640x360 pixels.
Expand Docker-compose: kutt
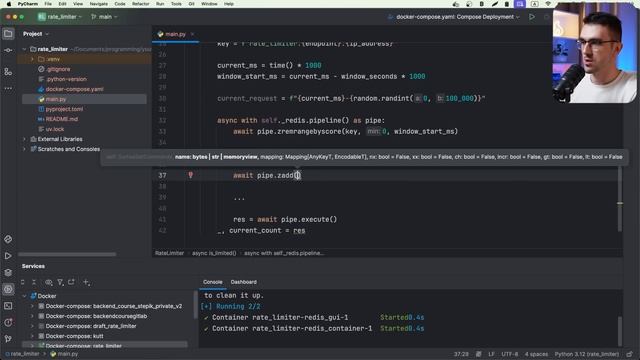pos(32,336)
